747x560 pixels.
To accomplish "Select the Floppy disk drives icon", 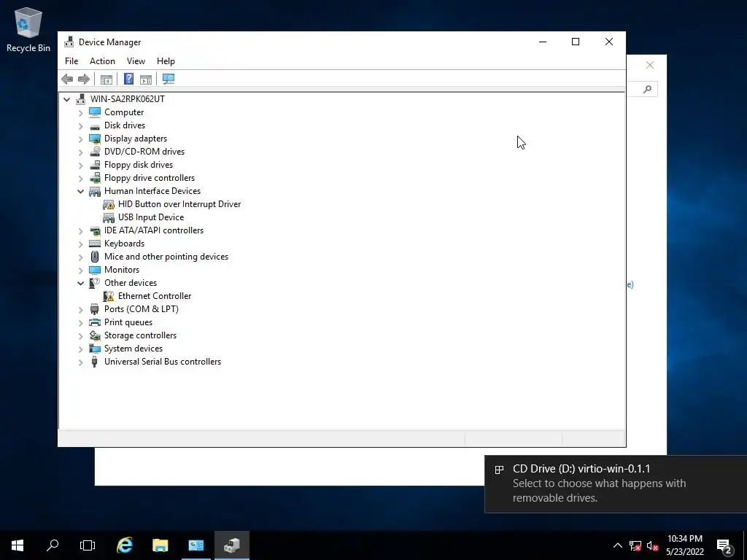I will pyautogui.click(x=95, y=165).
